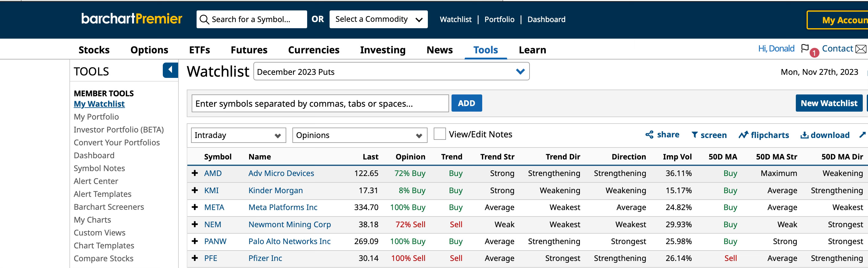Toggle the View/Edit Notes checkbox
Image resolution: width=868 pixels, height=268 pixels.
click(440, 134)
